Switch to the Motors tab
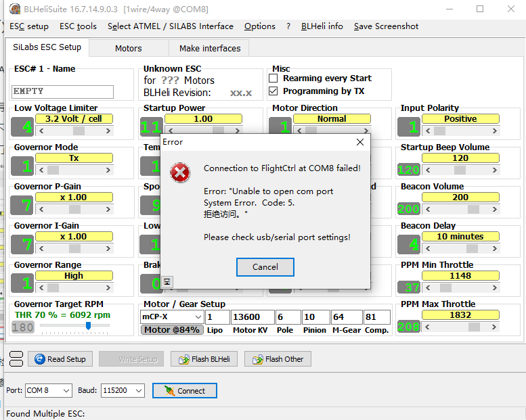Image resolution: width=526 pixels, height=420 pixels. [129, 48]
